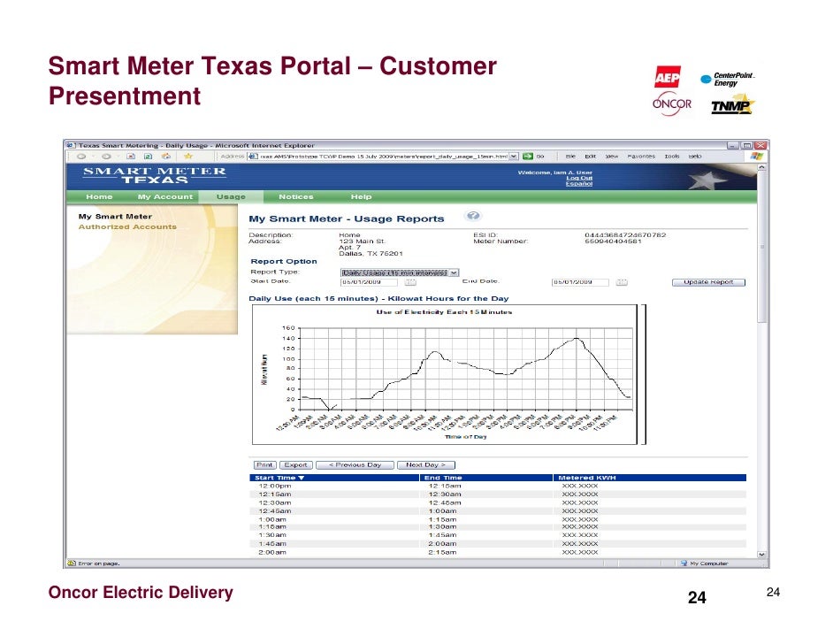Click the Print button
This screenshot has width=833, height=644.
tap(264, 465)
